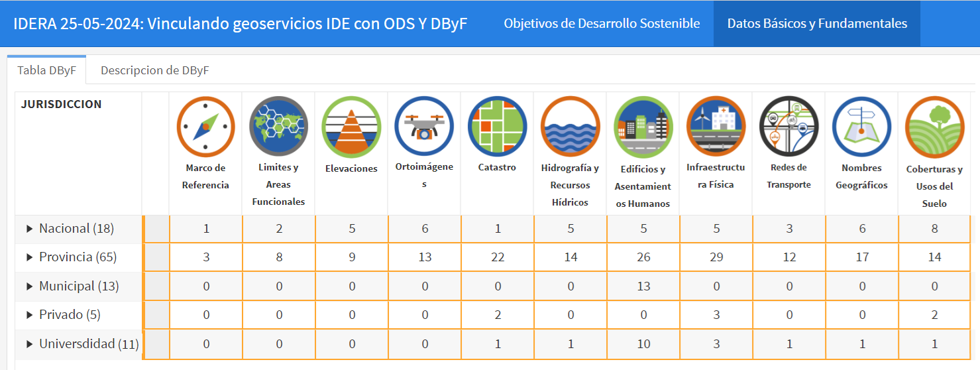Image resolution: width=980 pixels, height=370 pixels.
Task: Select the Tabla DByF tab
Action: click(x=46, y=70)
